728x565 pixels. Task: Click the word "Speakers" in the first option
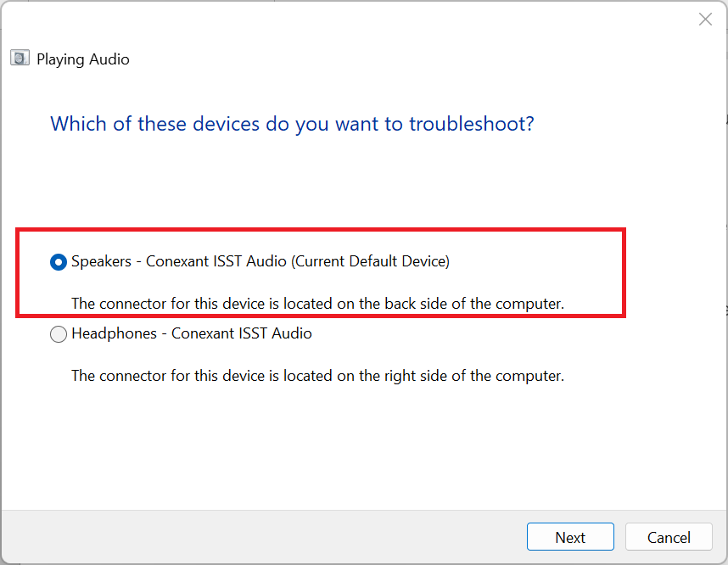coord(101,261)
